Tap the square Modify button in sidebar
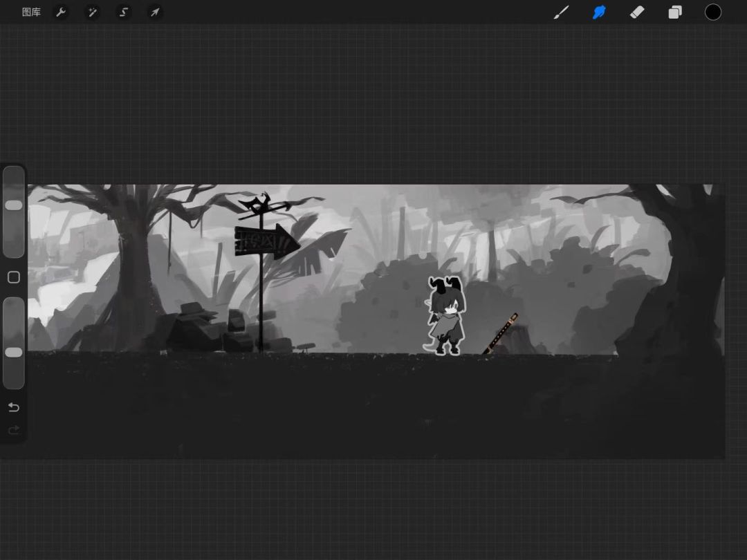The image size is (747, 560). coord(14,277)
